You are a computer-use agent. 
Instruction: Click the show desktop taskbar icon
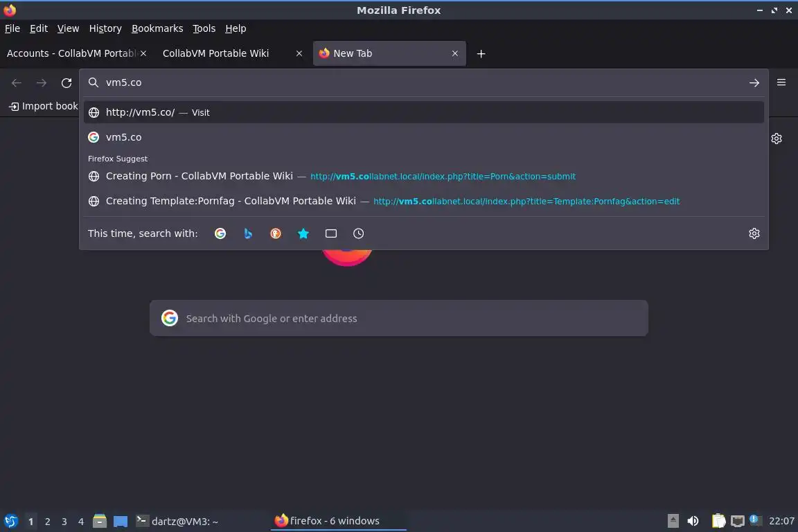tap(121, 521)
